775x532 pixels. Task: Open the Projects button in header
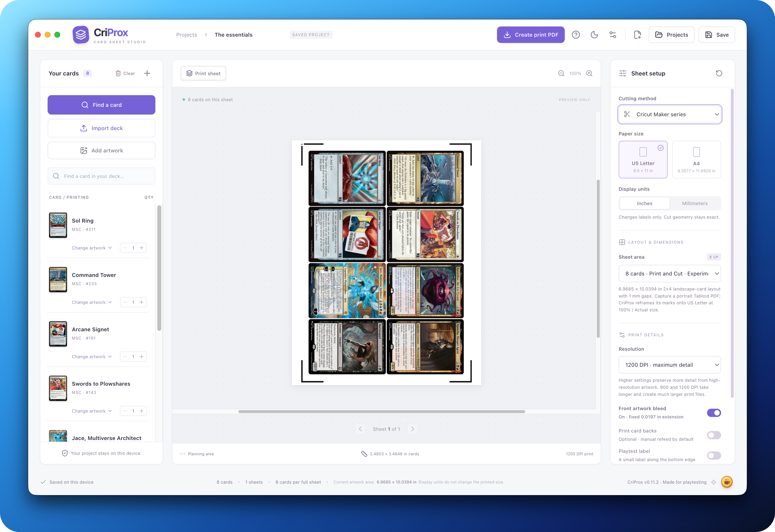671,35
